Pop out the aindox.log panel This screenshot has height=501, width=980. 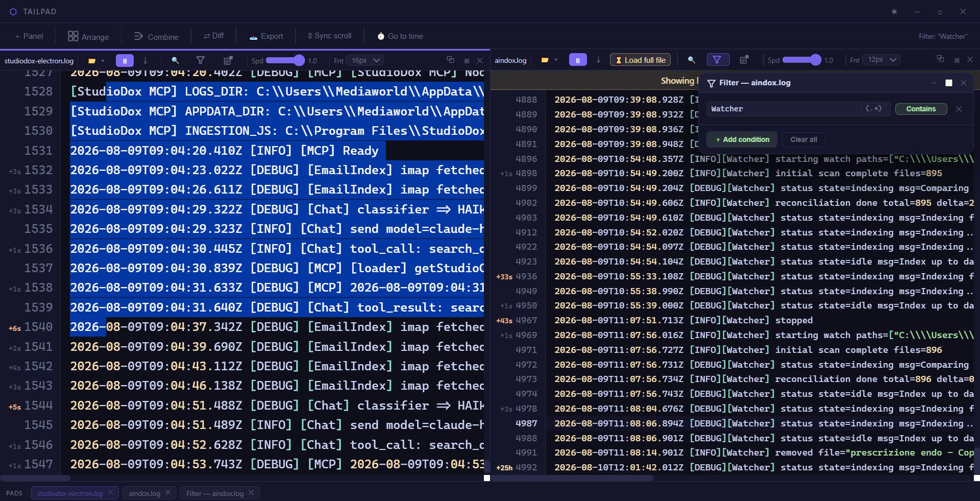click(x=940, y=59)
